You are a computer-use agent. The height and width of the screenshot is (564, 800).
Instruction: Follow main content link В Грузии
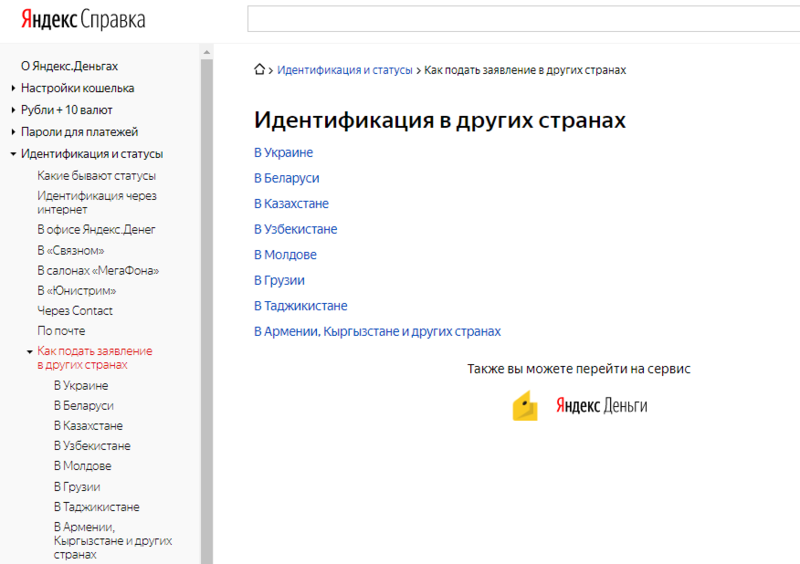click(x=280, y=280)
